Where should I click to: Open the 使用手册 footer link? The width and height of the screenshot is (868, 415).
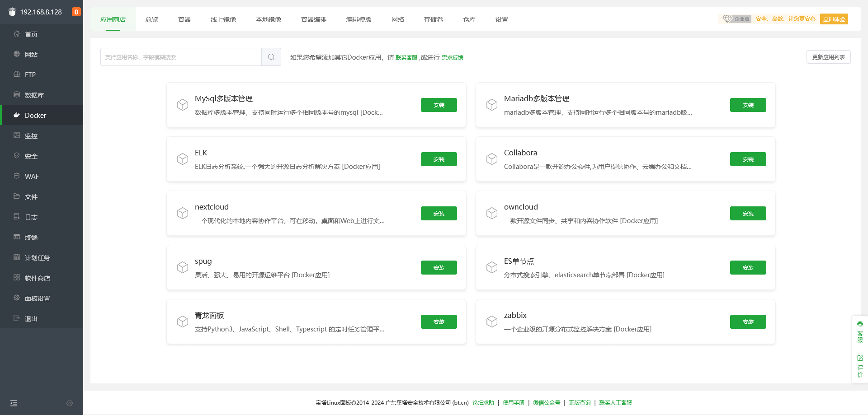(x=514, y=403)
